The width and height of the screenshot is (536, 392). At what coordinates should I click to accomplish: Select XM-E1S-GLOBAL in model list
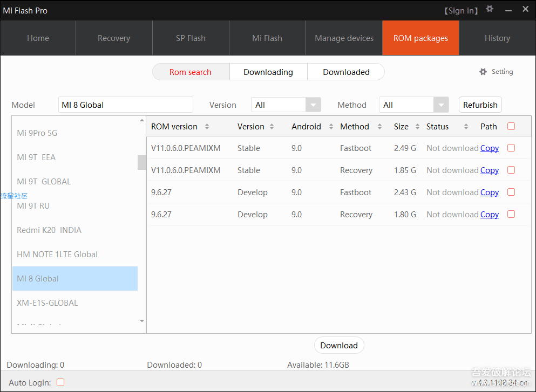click(x=75, y=302)
